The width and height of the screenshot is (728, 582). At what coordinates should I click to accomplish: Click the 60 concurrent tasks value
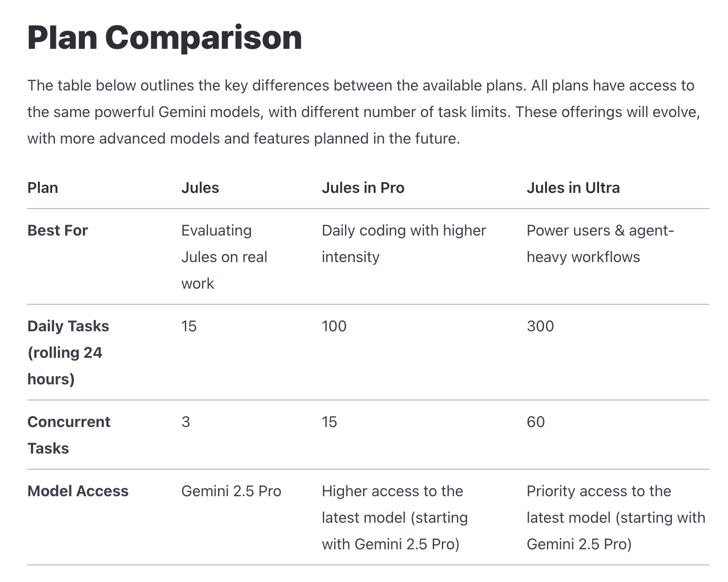point(536,422)
